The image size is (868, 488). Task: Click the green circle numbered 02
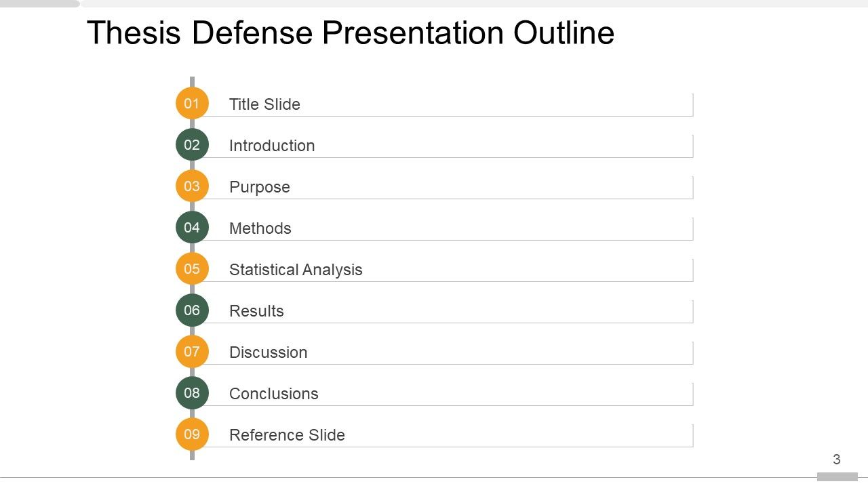point(192,145)
